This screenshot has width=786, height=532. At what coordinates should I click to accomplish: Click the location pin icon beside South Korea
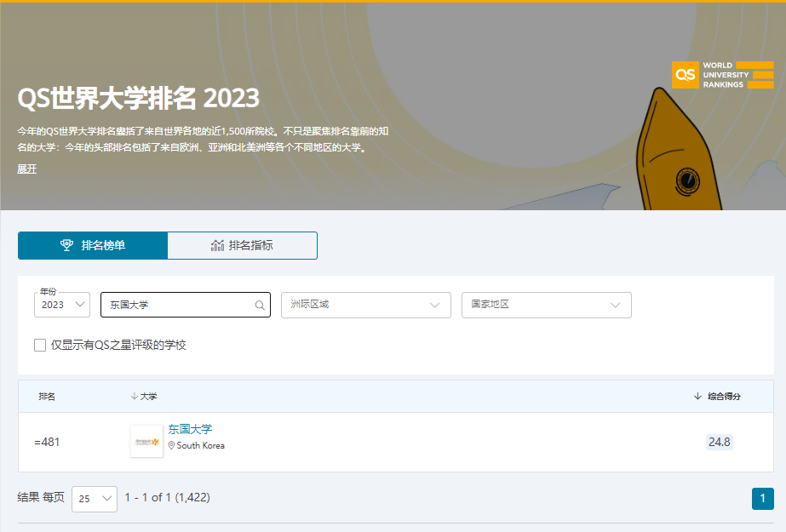tap(171, 445)
